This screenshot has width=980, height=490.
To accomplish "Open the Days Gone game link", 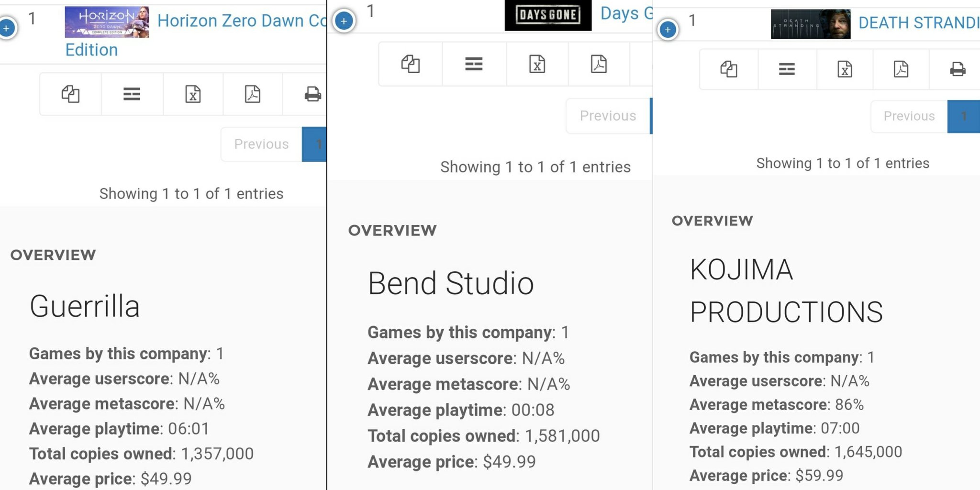I will 626,13.
